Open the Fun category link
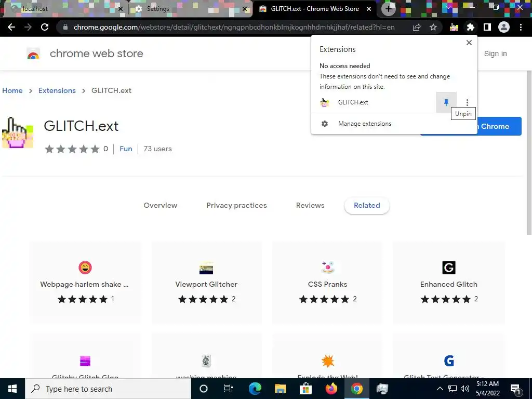Viewport: 532px width, 399px height. [x=126, y=149]
